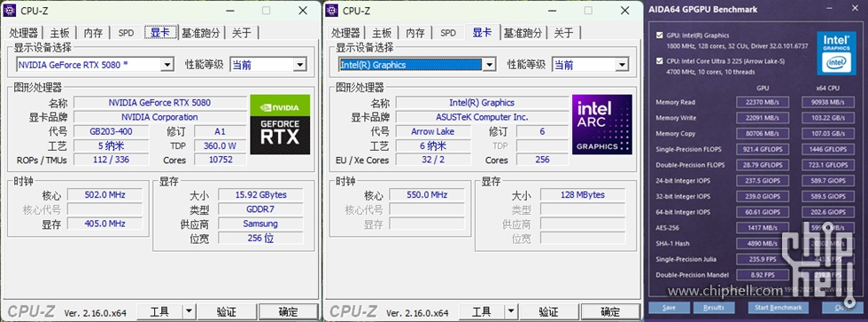The image size is (868, 322).
Task: Click the 'ASUSTeK Computer Inc.' brand field
Action: point(482,117)
